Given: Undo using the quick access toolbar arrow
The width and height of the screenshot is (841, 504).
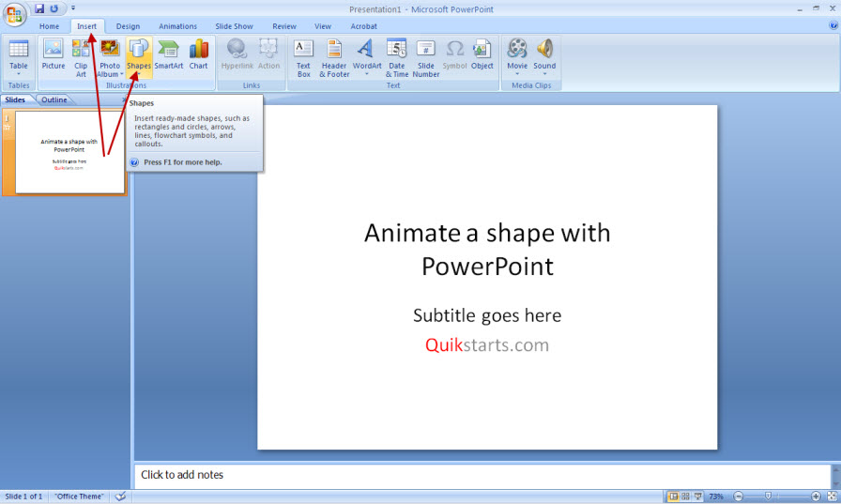Looking at the screenshot, I should point(54,8).
